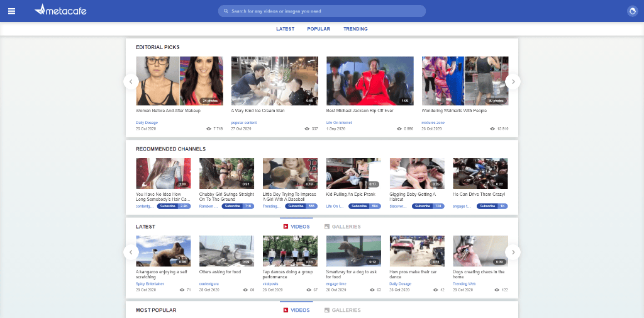Show previous Editorial Picks items
644x318 pixels.
[131, 81]
